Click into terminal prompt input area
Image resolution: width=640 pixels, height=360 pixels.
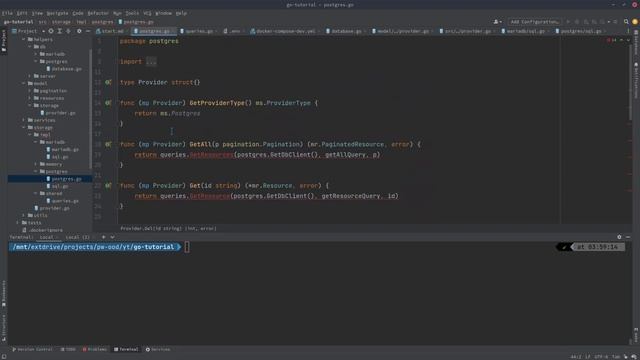point(187,247)
